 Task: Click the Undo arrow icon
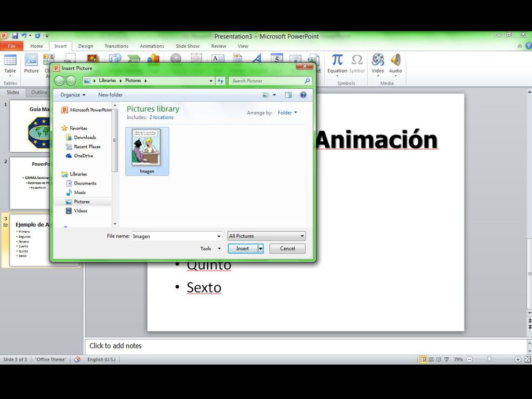click(x=24, y=36)
